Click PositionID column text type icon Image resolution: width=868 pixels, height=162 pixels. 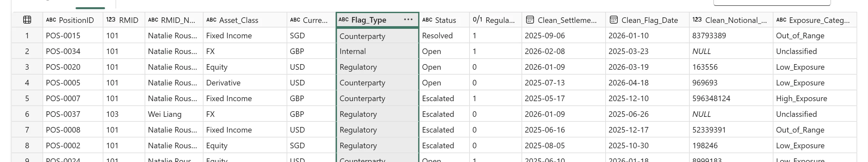click(x=51, y=20)
